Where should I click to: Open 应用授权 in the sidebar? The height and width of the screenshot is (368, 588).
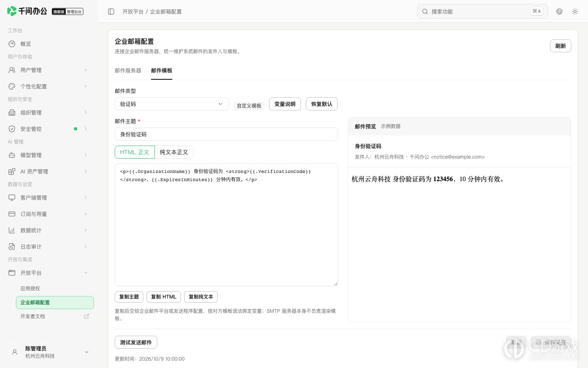coord(55,289)
